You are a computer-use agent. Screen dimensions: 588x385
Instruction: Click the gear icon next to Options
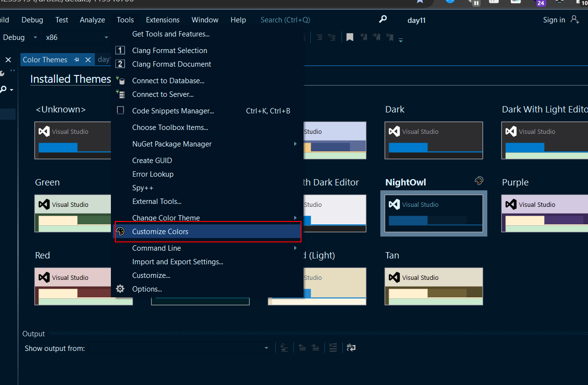click(x=121, y=289)
